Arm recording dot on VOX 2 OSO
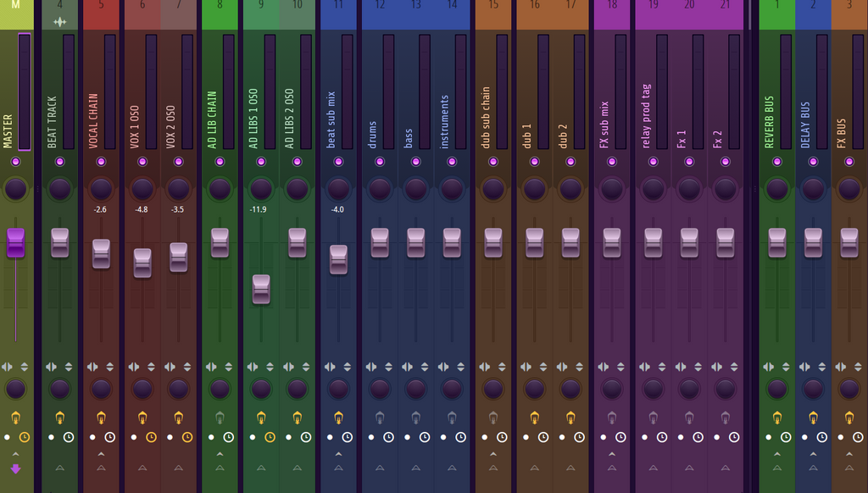 point(170,437)
